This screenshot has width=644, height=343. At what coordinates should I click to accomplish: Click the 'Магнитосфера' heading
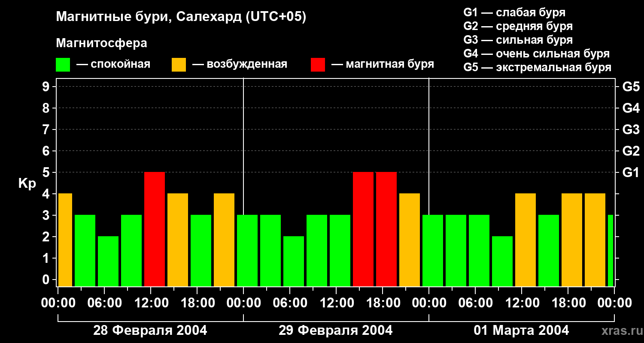click(x=101, y=43)
